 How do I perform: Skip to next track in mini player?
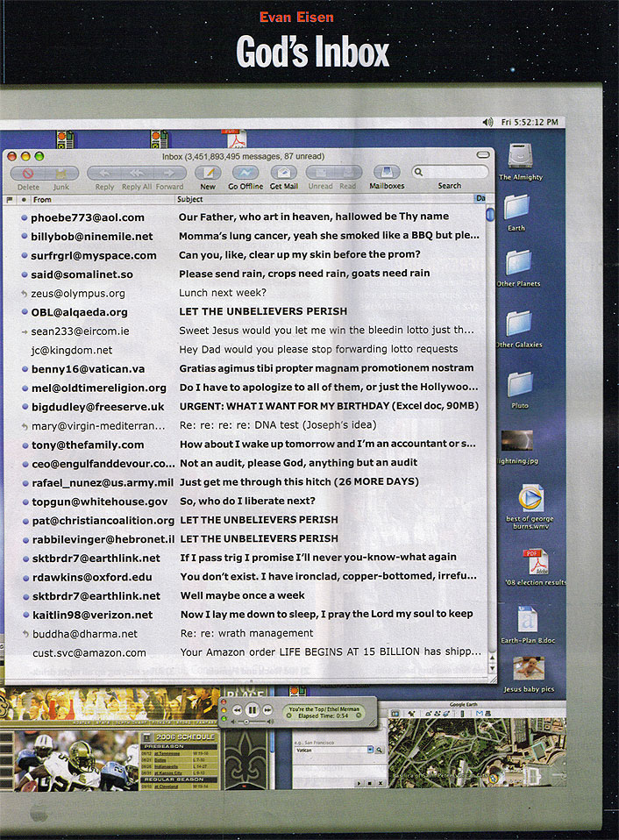(267, 710)
